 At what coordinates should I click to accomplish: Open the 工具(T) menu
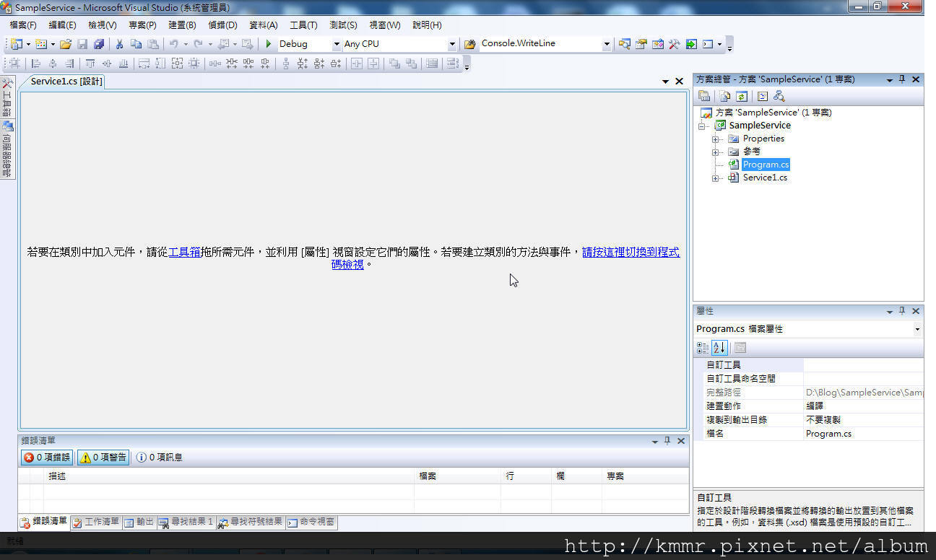tap(303, 25)
